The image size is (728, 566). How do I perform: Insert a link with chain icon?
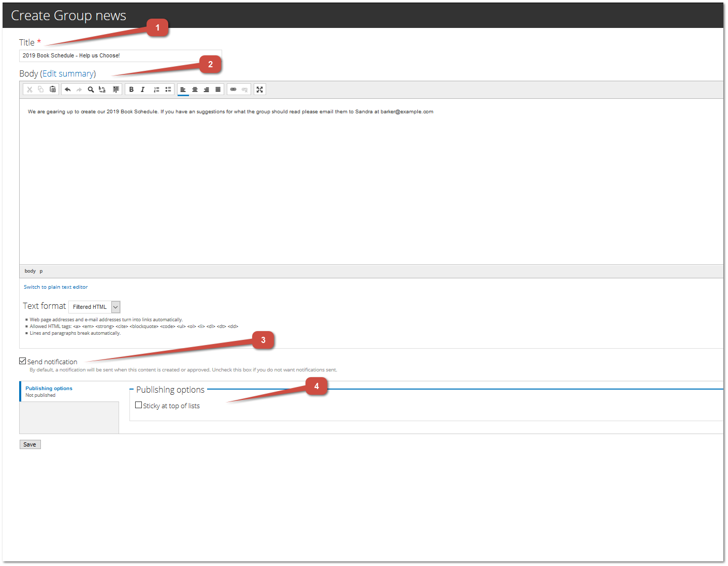(x=234, y=90)
